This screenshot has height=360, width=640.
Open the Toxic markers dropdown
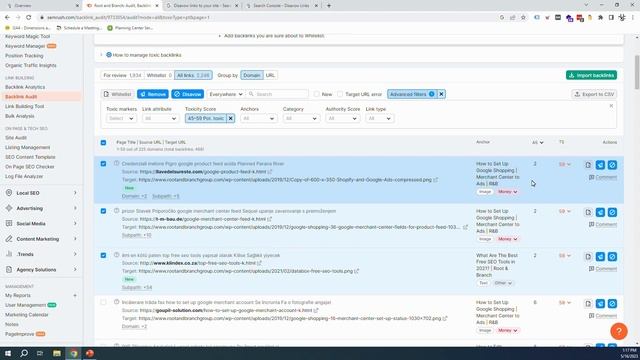point(121,118)
